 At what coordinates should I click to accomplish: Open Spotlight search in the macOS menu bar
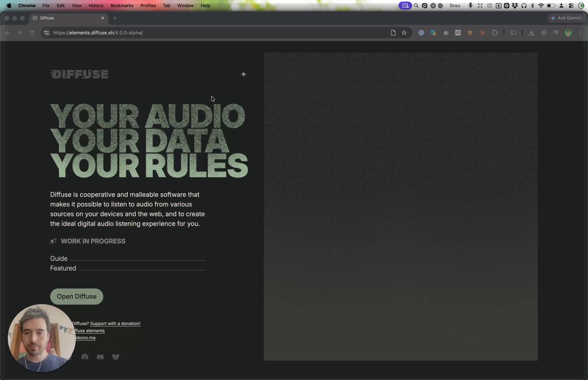pos(416,6)
